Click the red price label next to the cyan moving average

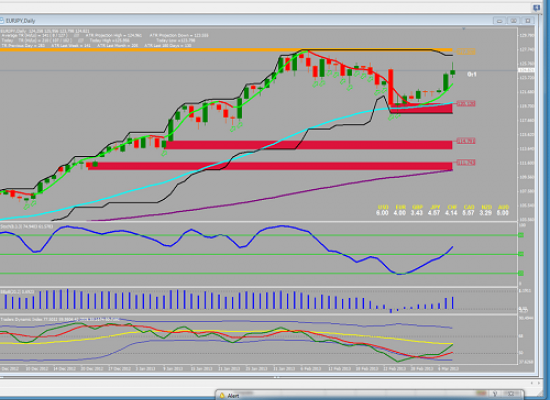[x=466, y=104]
